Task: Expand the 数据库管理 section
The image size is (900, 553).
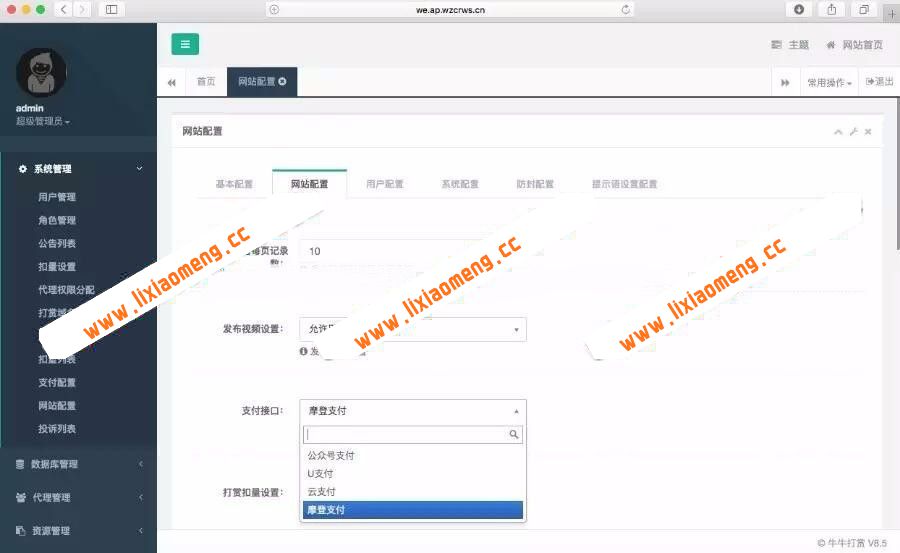Action: click(79, 464)
